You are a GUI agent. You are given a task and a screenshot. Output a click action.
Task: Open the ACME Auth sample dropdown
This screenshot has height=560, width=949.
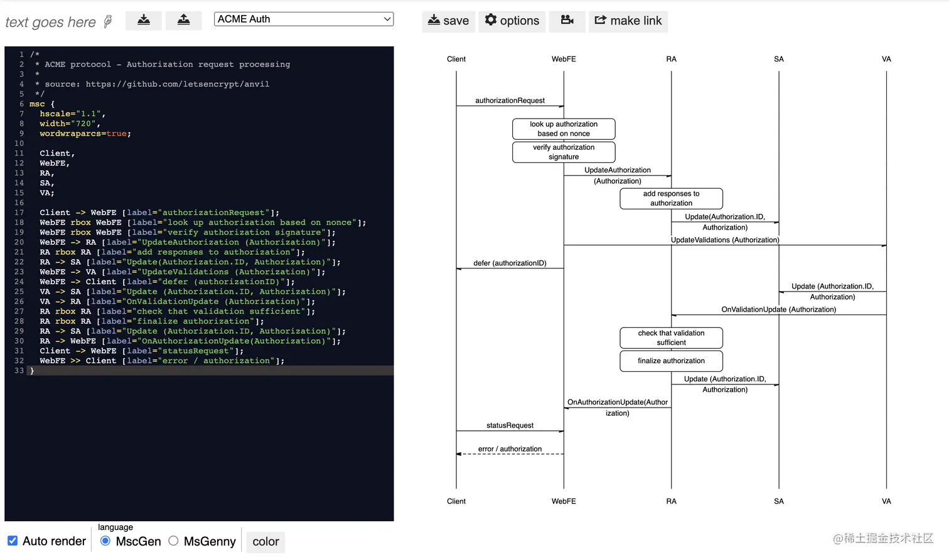point(303,19)
